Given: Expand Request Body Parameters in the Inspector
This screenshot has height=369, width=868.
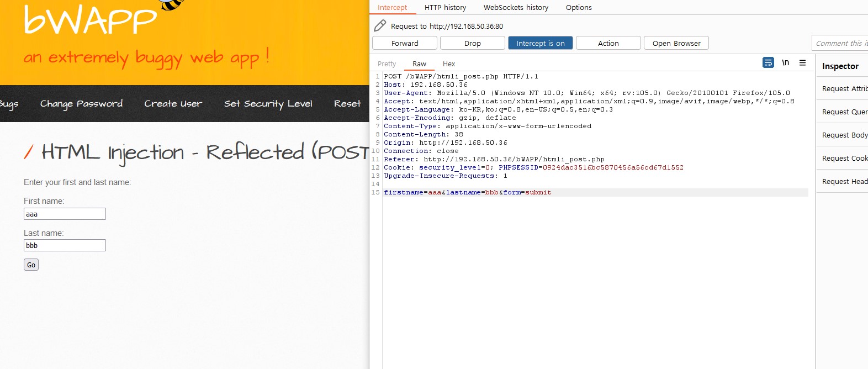Looking at the screenshot, I should pyautogui.click(x=845, y=135).
